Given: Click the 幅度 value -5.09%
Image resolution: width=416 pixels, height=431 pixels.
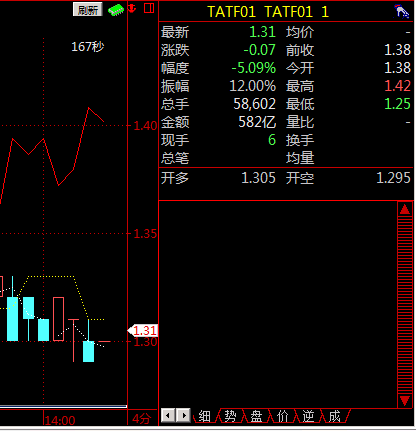Looking at the screenshot, I should pos(254,68).
